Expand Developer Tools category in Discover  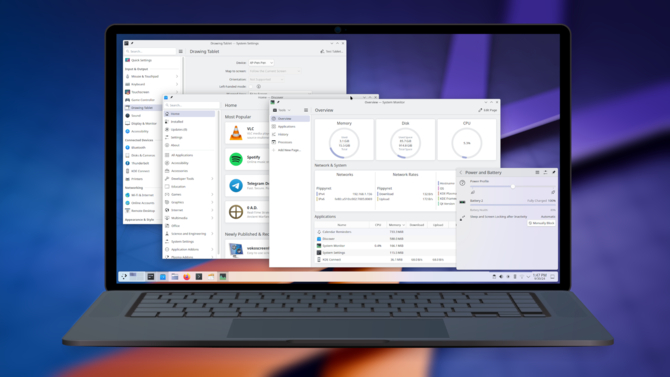coord(212,179)
